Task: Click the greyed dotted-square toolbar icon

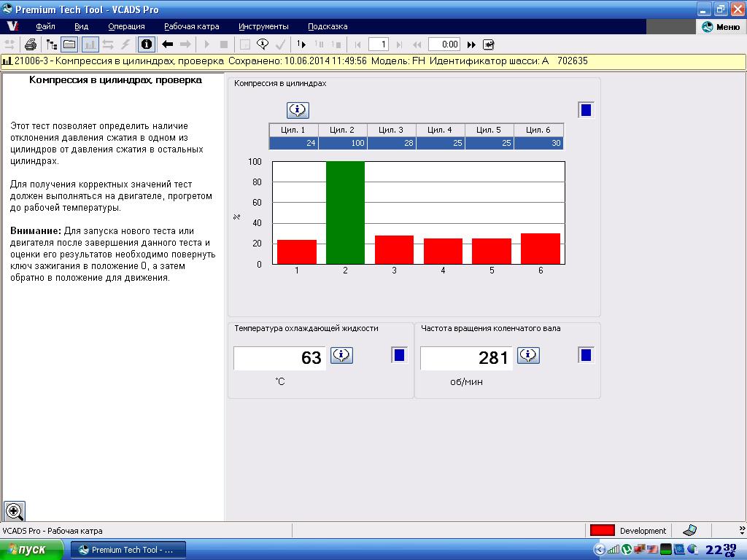Action: click(x=245, y=44)
